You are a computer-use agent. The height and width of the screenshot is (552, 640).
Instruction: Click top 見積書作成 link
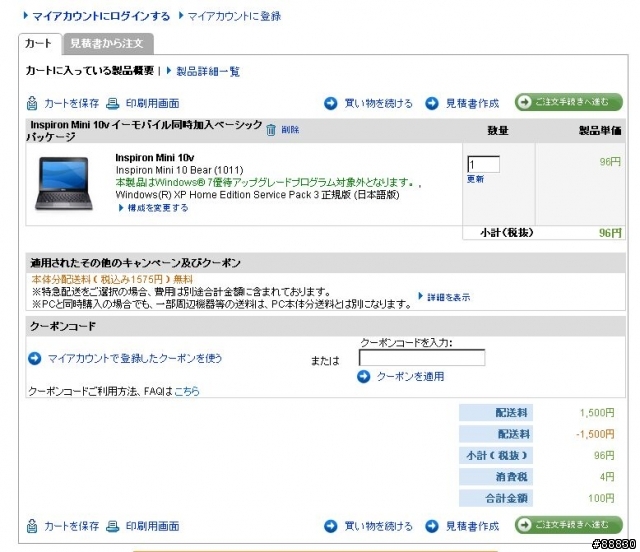(472, 104)
